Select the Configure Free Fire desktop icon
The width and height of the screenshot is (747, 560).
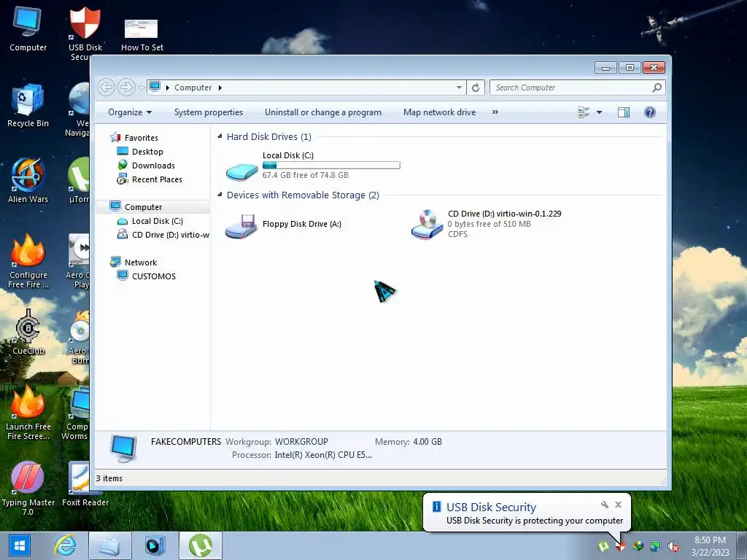(28, 261)
